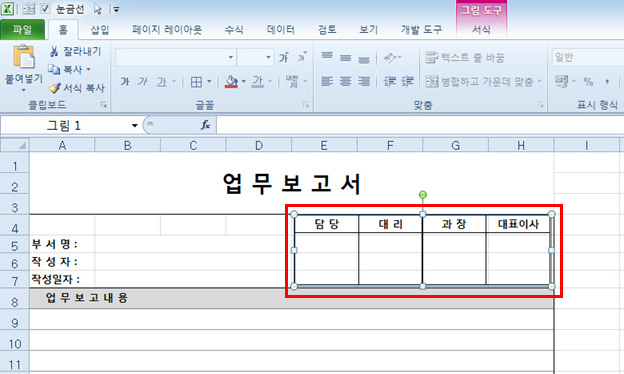Click the 업 무 보 고 서 title cell
Screen dimensions: 624x374
click(x=292, y=184)
